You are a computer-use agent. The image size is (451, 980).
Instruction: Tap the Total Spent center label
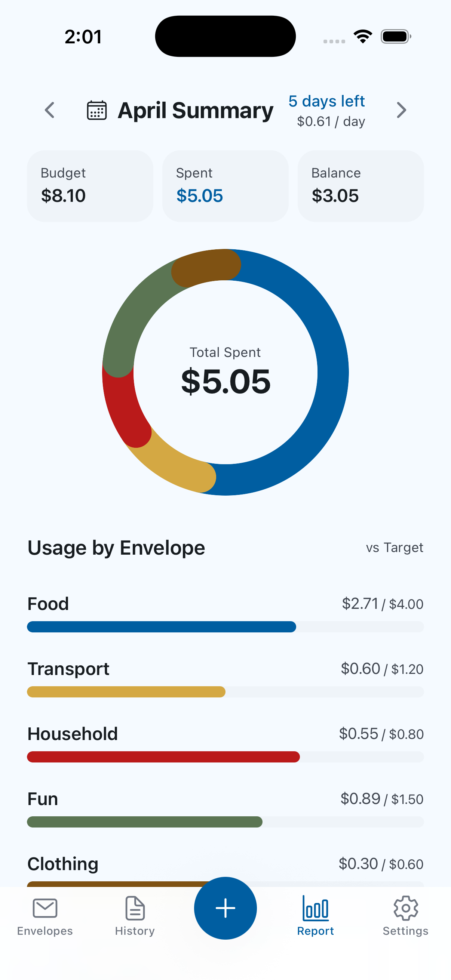click(225, 352)
